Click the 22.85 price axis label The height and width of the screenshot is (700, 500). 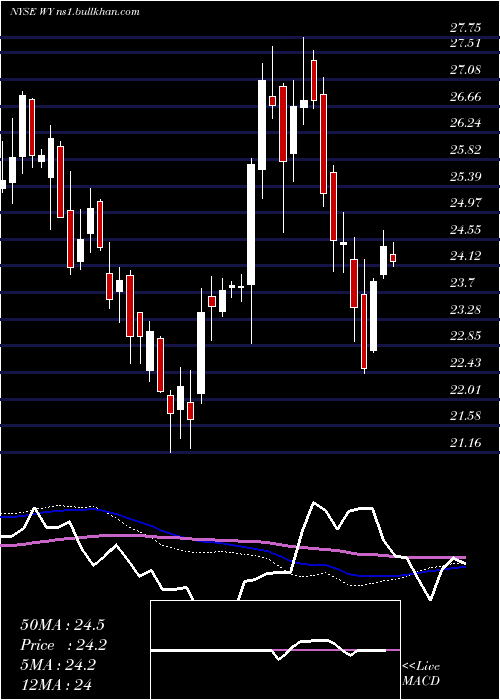pyautogui.click(x=465, y=336)
